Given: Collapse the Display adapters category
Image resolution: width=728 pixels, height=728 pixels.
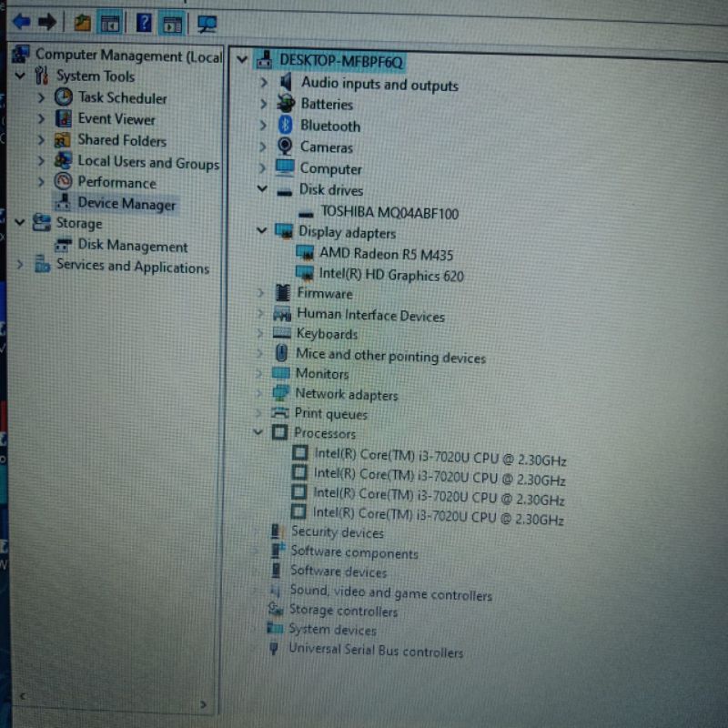Looking at the screenshot, I should 262,230.
